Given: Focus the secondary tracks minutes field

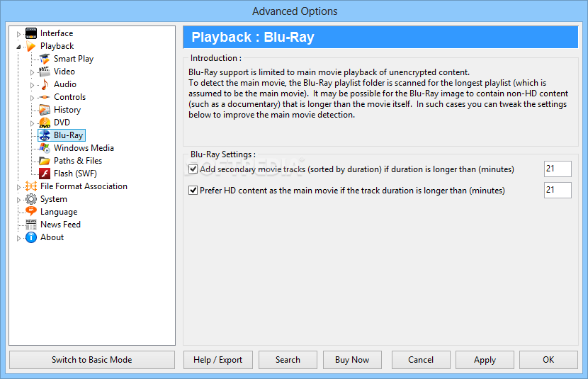Looking at the screenshot, I should (x=558, y=169).
